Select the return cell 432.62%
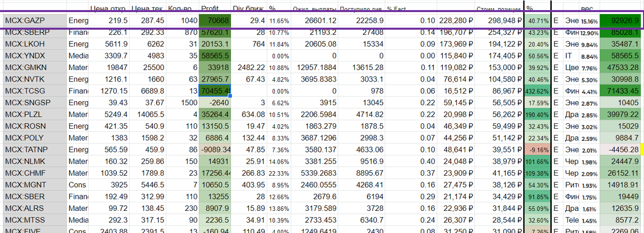This screenshot has height=233, width=644. 538,91
